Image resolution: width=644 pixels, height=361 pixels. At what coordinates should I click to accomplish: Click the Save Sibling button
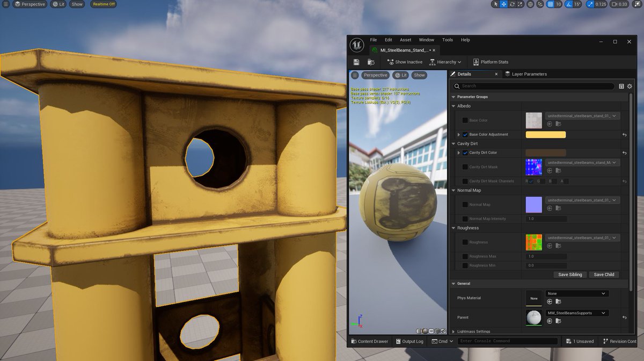[x=570, y=275]
